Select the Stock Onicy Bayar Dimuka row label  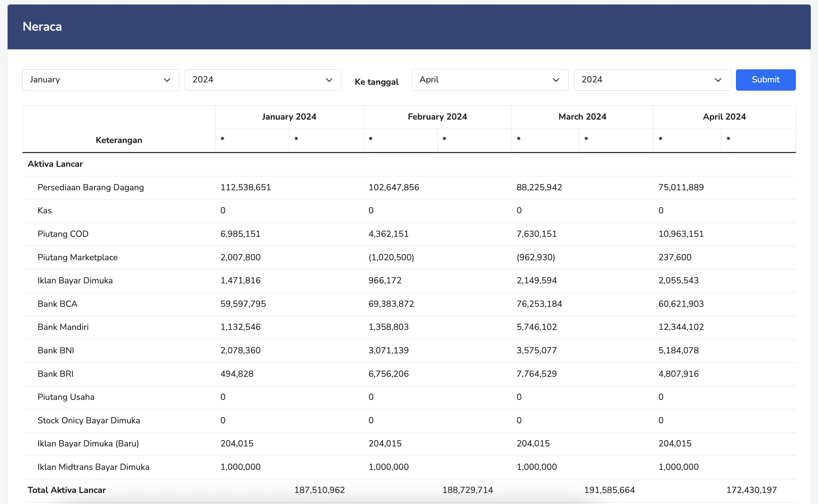tap(89, 421)
